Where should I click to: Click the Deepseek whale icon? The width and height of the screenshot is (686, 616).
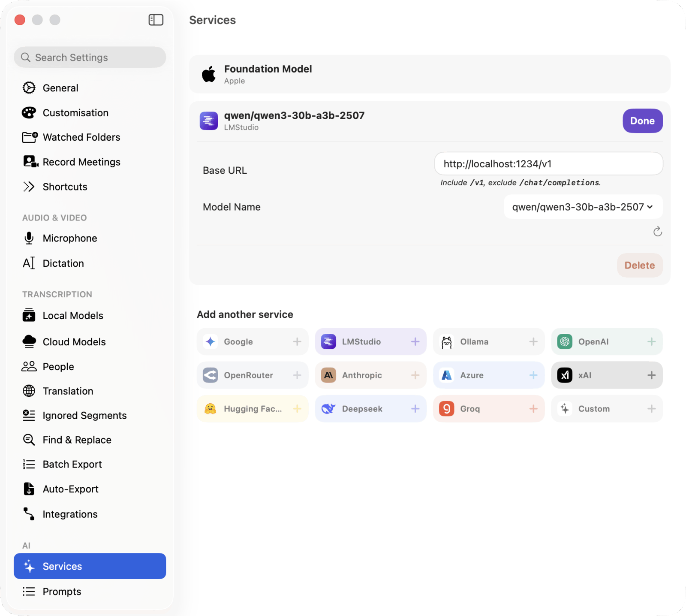[x=328, y=408]
